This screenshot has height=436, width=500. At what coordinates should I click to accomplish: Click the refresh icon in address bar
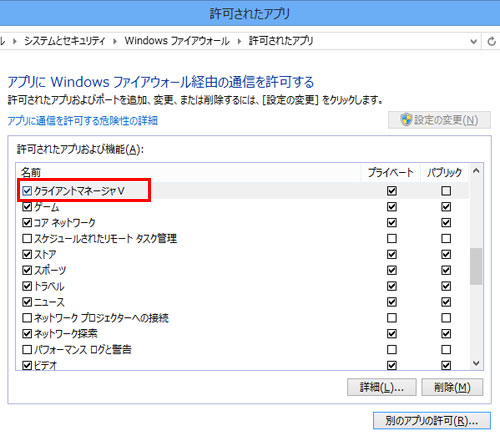492,42
